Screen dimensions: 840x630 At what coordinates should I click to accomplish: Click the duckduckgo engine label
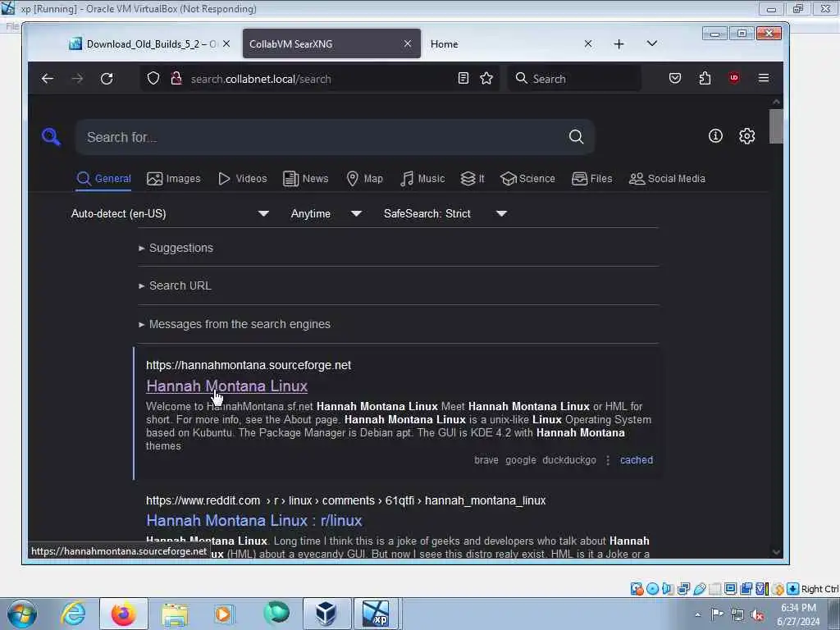[x=569, y=459]
